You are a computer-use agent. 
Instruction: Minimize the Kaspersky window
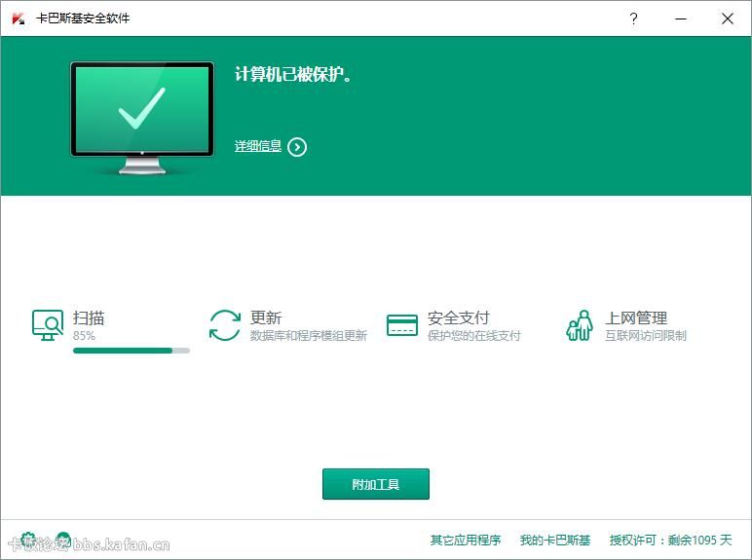pos(681,19)
